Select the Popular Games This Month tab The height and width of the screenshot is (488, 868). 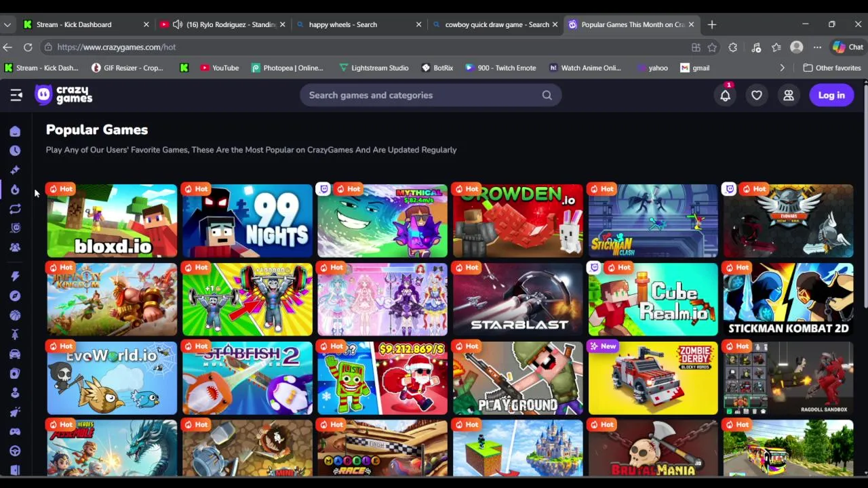(x=631, y=24)
